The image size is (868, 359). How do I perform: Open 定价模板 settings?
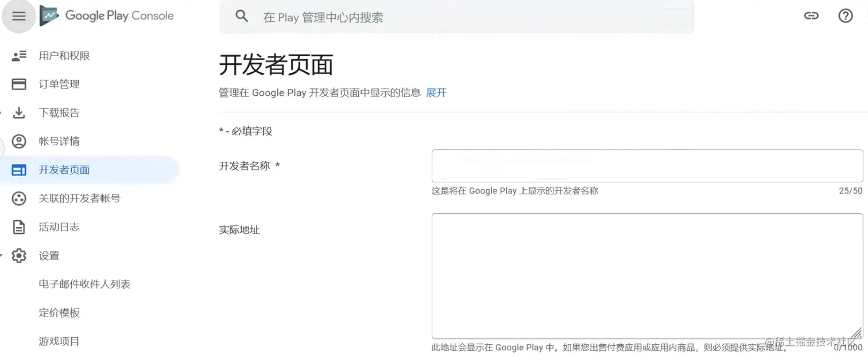click(x=59, y=313)
